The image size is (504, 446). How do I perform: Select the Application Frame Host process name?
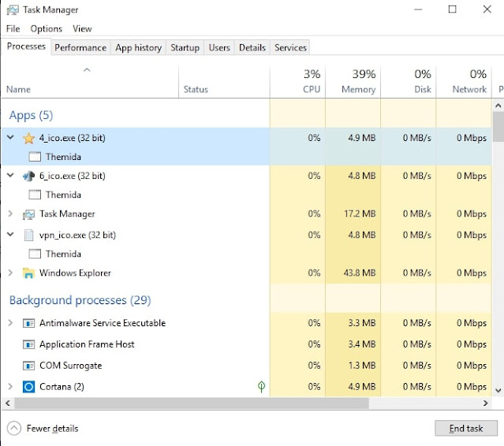point(87,344)
